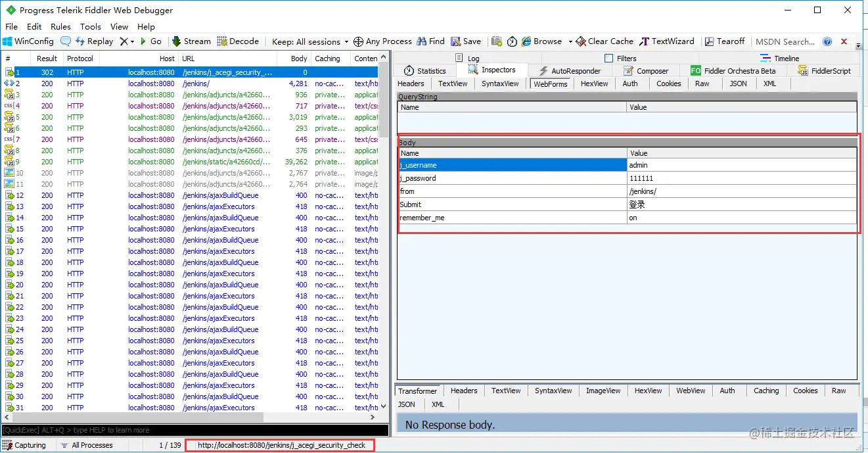Click the blue help icon in toolbar
This screenshot has width=868, height=453.
(x=827, y=41)
